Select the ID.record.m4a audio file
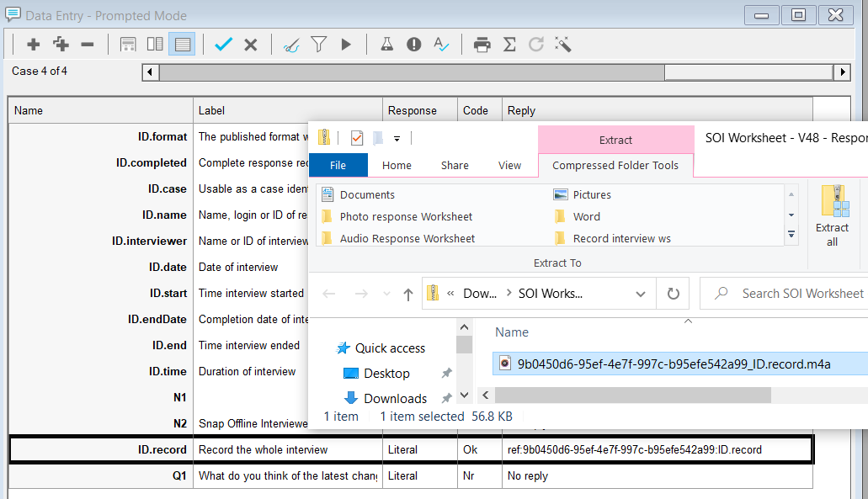The image size is (868, 499). [674, 364]
